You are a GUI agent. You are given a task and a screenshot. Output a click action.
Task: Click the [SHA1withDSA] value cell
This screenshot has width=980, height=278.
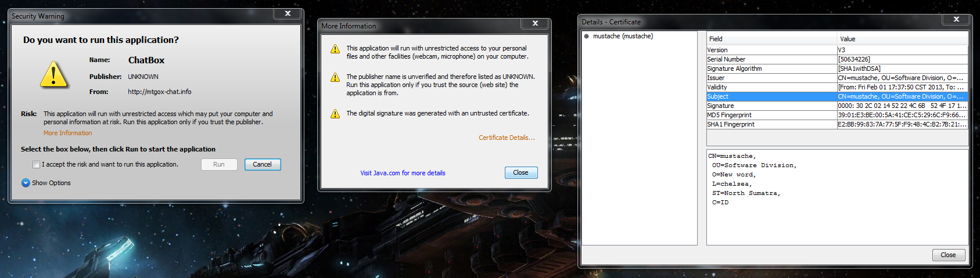tap(903, 68)
